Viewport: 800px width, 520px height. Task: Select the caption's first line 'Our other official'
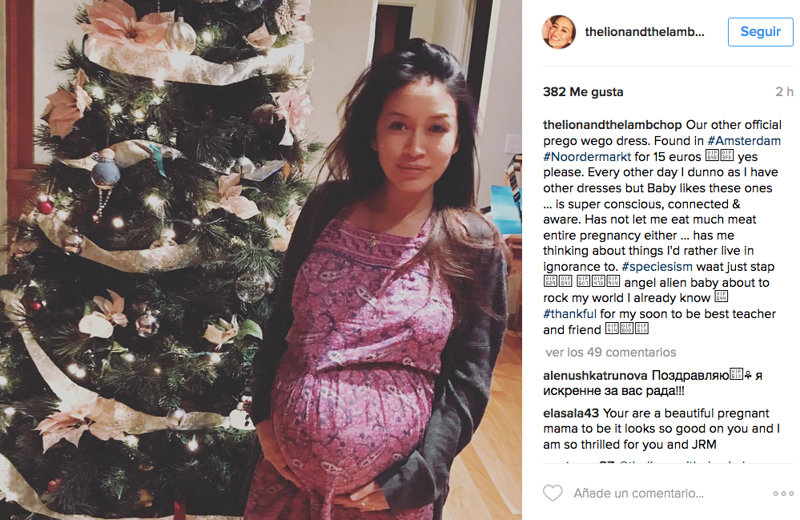(734, 125)
